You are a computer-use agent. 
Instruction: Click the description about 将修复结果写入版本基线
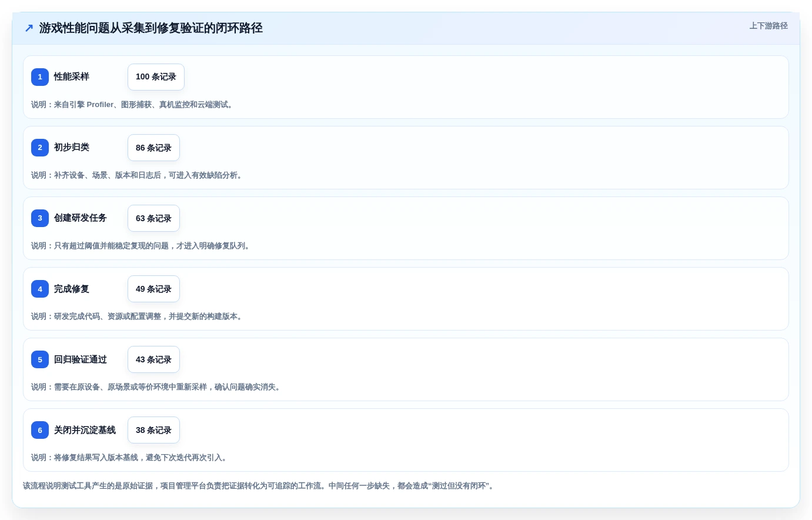130,458
